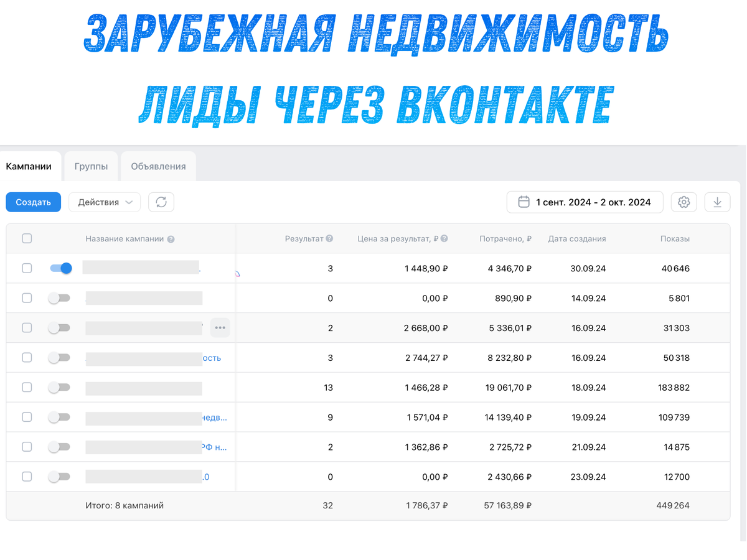The image size is (747, 560).
Task: Click the download report icon
Action: tap(717, 202)
